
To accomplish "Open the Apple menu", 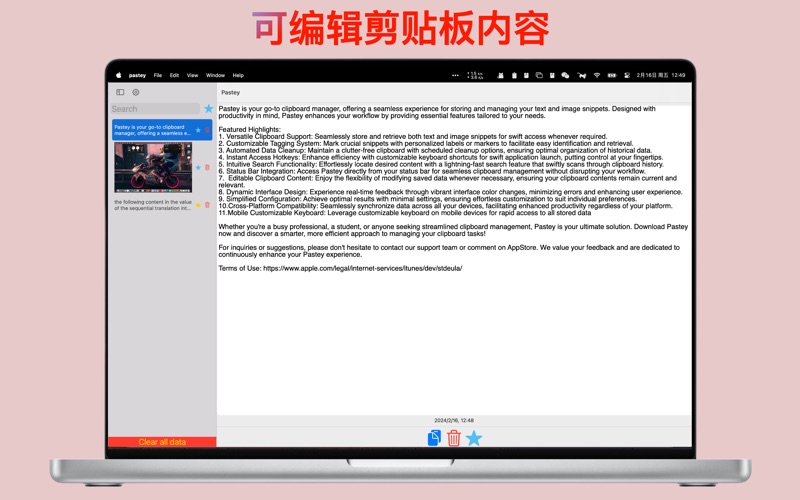I will pyautogui.click(x=118, y=75).
